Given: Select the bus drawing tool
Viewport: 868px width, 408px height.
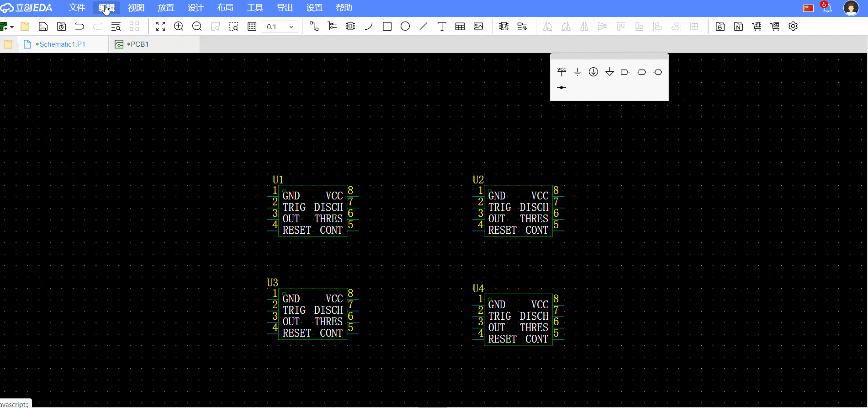Looking at the screenshot, I should 332,27.
